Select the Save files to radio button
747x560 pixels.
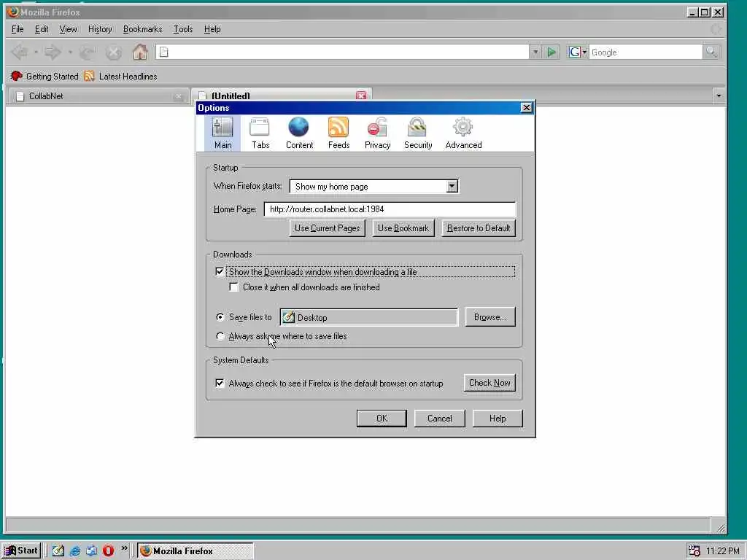coord(220,317)
